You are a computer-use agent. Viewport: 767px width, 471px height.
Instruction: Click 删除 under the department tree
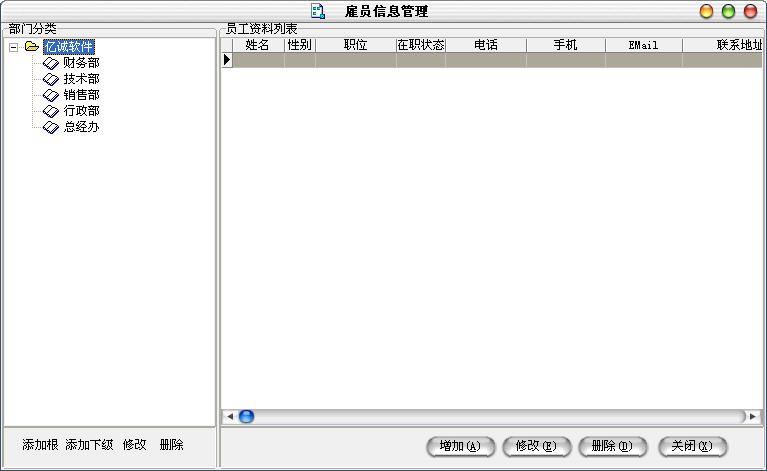click(x=171, y=445)
